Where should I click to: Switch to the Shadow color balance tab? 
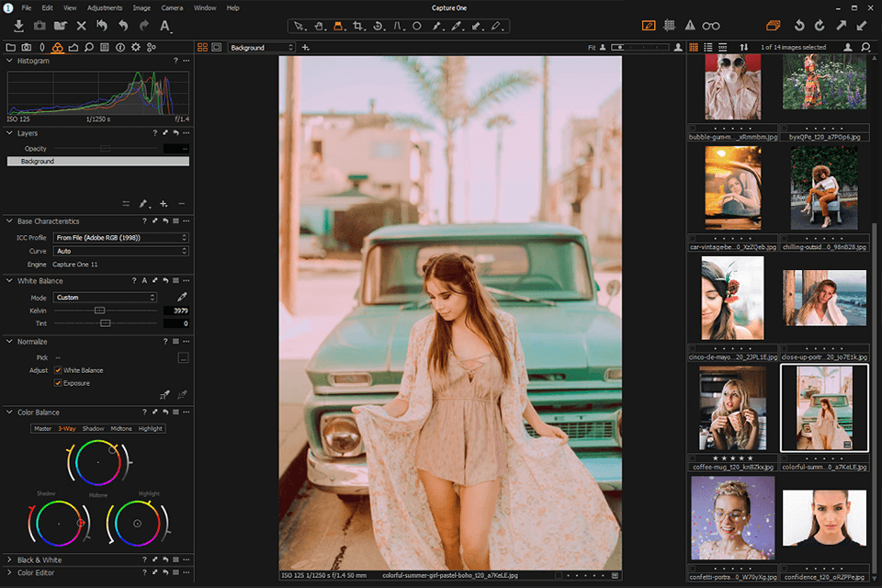94,429
